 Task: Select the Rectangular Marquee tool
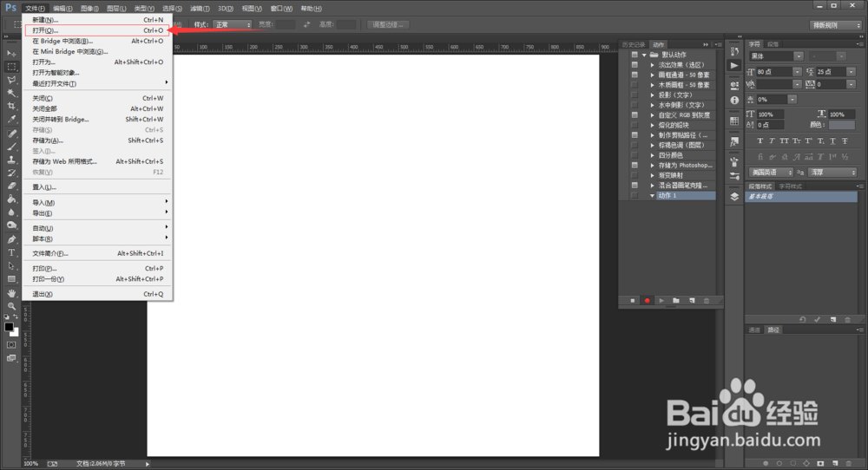11,67
